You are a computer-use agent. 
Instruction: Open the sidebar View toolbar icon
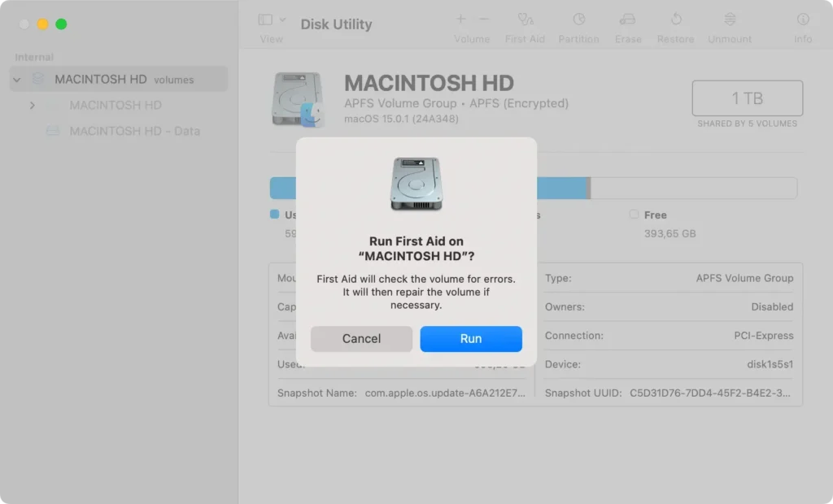pyautogui.click(x=265, y=20)
